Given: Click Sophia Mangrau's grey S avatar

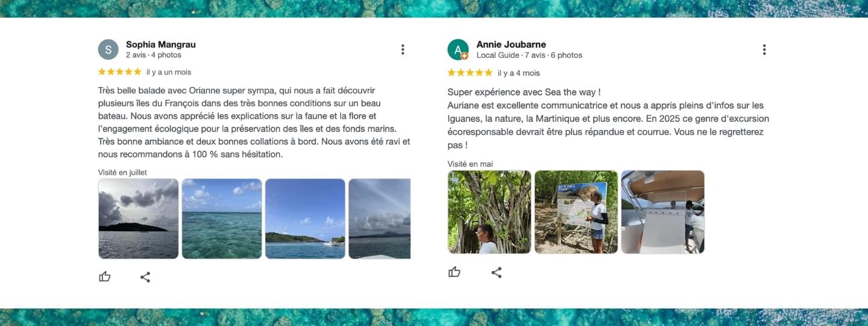Looking at the screenshot, I should 108,50.
